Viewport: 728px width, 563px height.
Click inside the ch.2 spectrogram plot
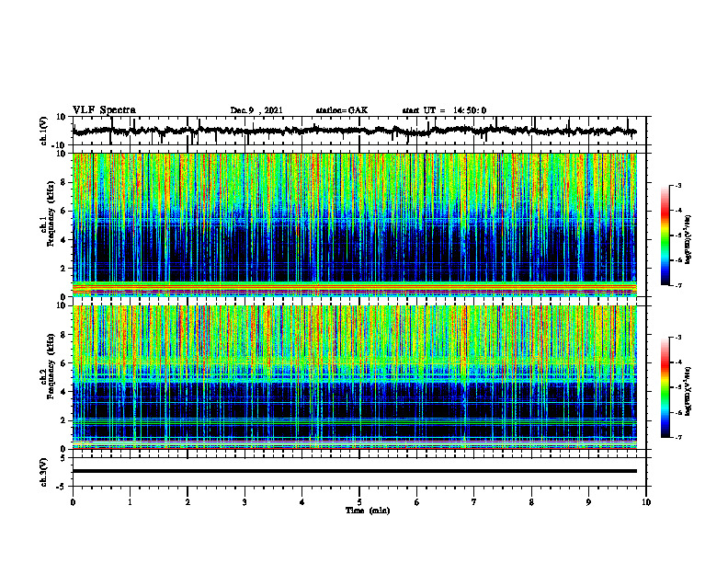355,377
